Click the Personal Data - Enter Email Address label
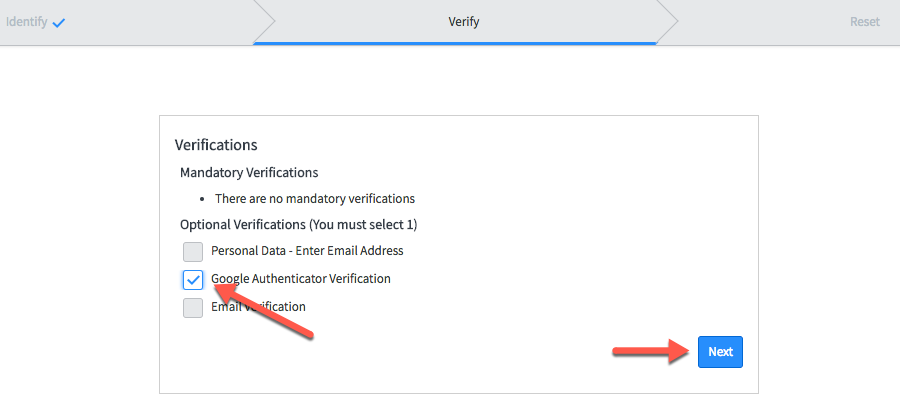This screenshot has width=900, height=402. pos(307,251)
